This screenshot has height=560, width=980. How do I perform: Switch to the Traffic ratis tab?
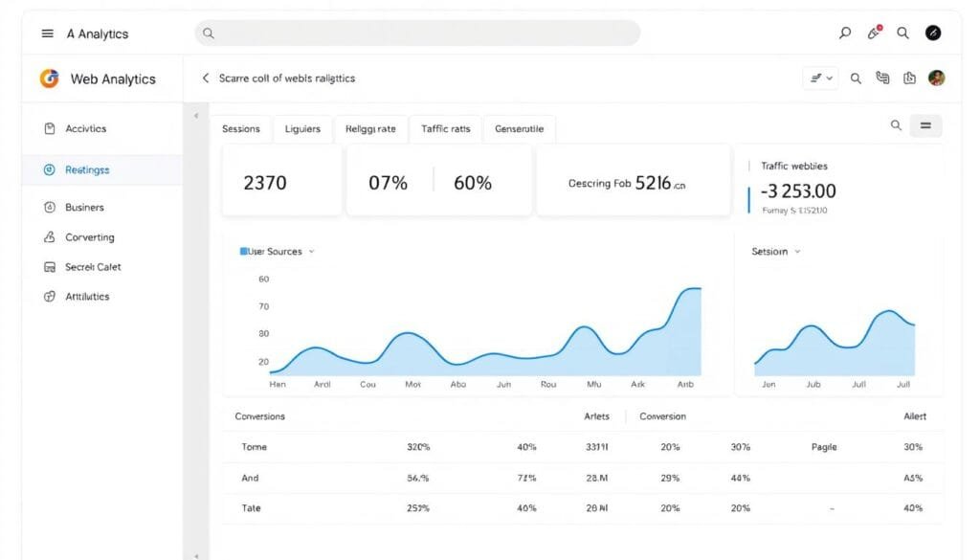[445, 129]
